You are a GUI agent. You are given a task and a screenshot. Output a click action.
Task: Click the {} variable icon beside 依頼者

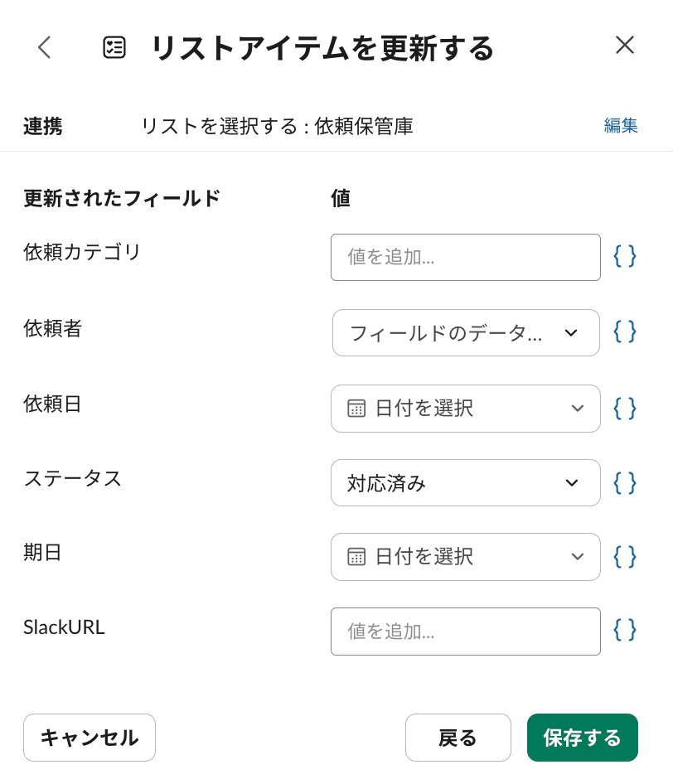click(x=623, y=332)
